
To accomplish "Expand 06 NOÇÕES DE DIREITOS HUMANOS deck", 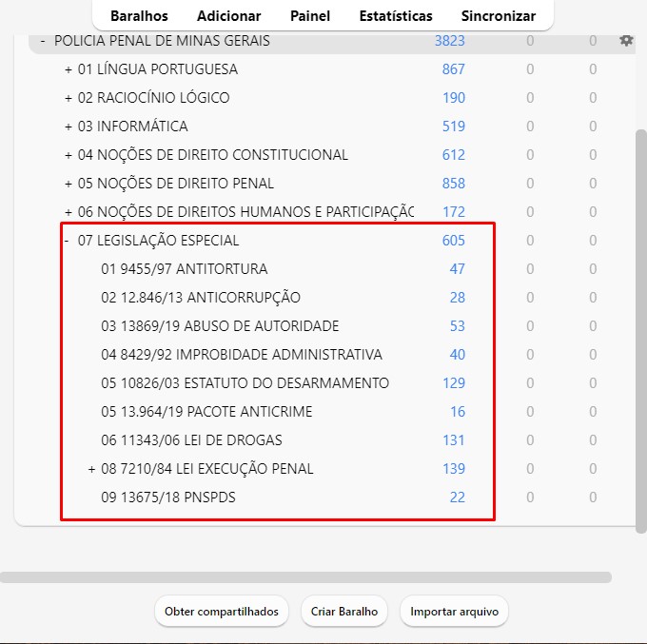I will (x=69, y=212).
